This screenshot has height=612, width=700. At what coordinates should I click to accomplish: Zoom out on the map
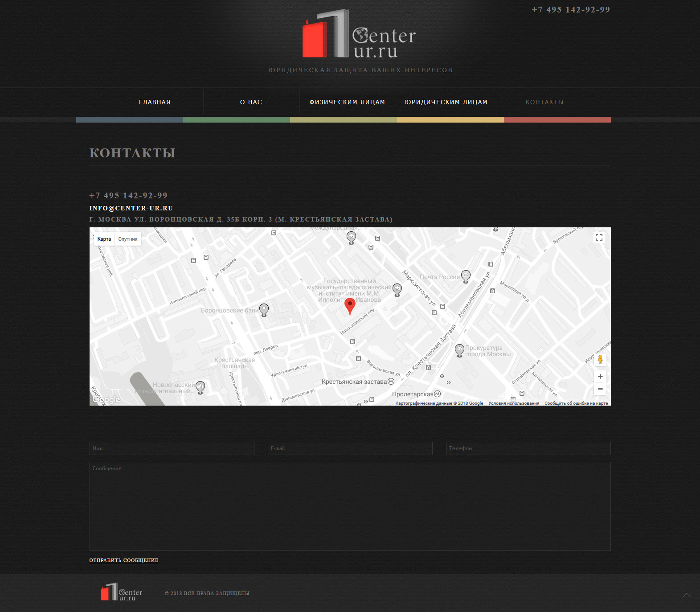click(600, 389)
